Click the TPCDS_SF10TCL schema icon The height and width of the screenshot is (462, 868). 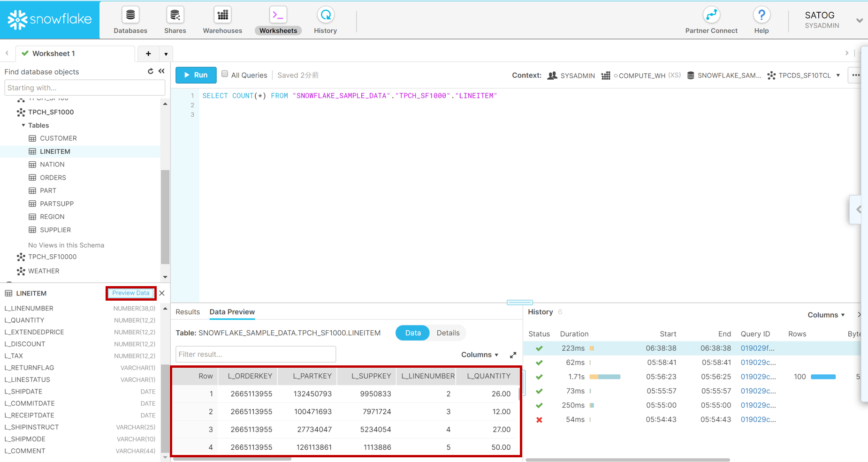tap(771, 76)
